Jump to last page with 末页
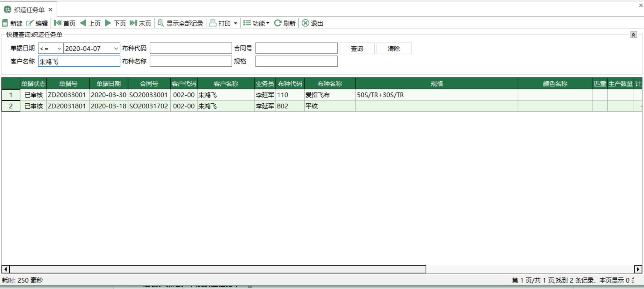644x289 pixels. pyautogui.click(x=140, y=23)
